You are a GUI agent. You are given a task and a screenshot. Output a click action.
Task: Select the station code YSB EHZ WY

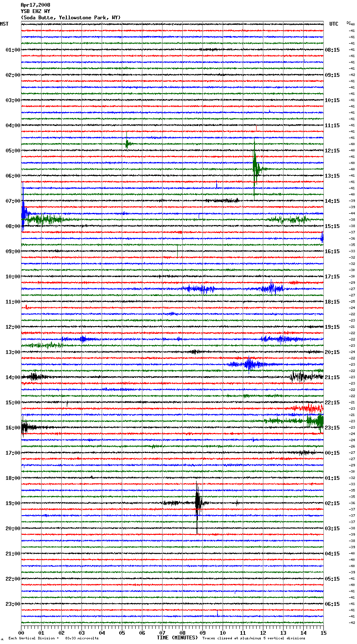point(35,11)
